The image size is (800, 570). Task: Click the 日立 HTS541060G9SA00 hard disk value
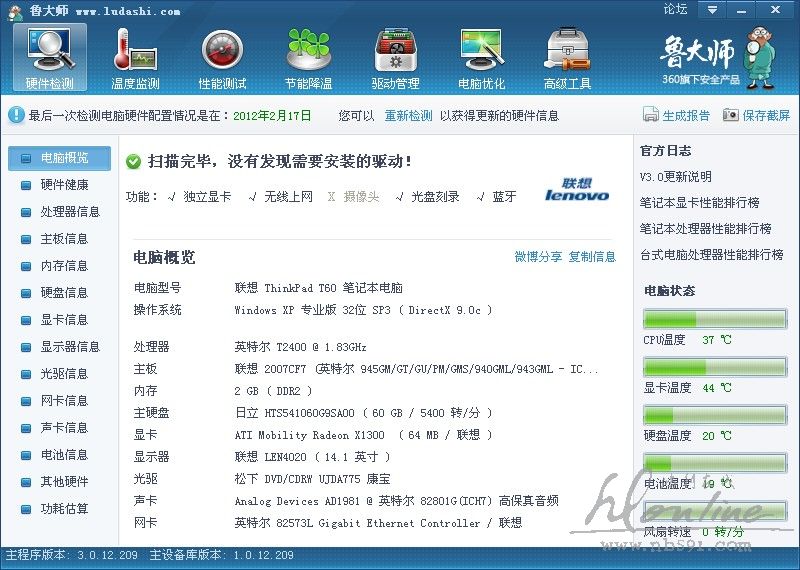click(x=363, y=413)
